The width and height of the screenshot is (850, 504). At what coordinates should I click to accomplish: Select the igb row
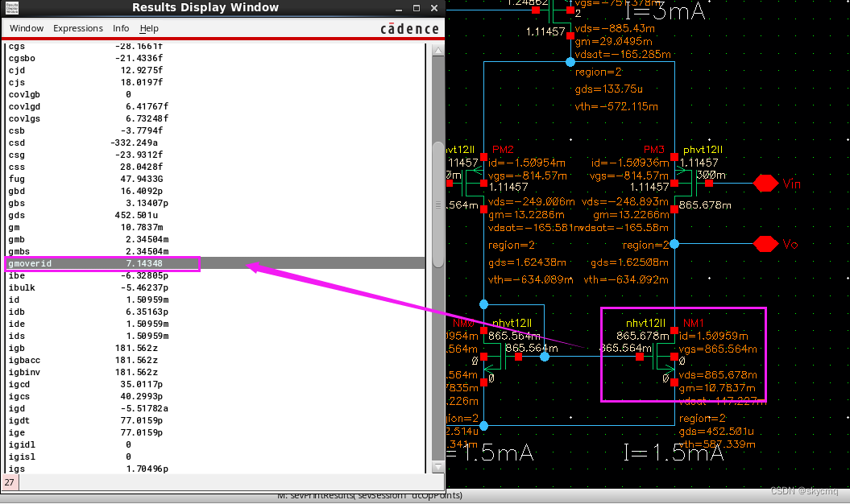click(214, 348)
